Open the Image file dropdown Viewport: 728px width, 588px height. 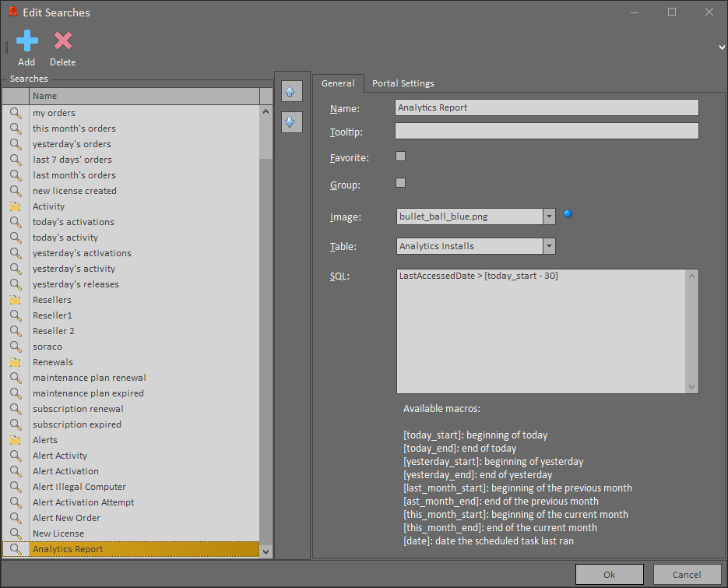point(549,217)
